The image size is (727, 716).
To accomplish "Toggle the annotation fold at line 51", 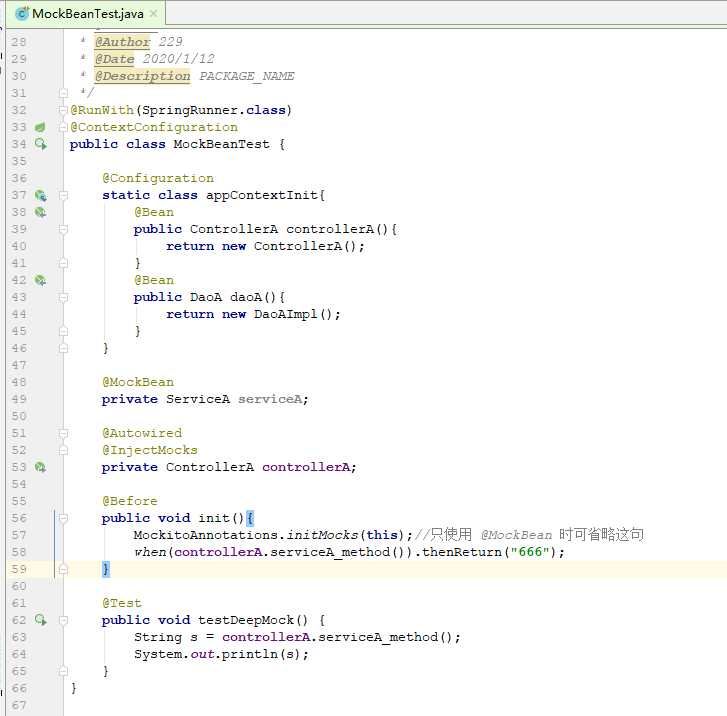I will 64,433.
